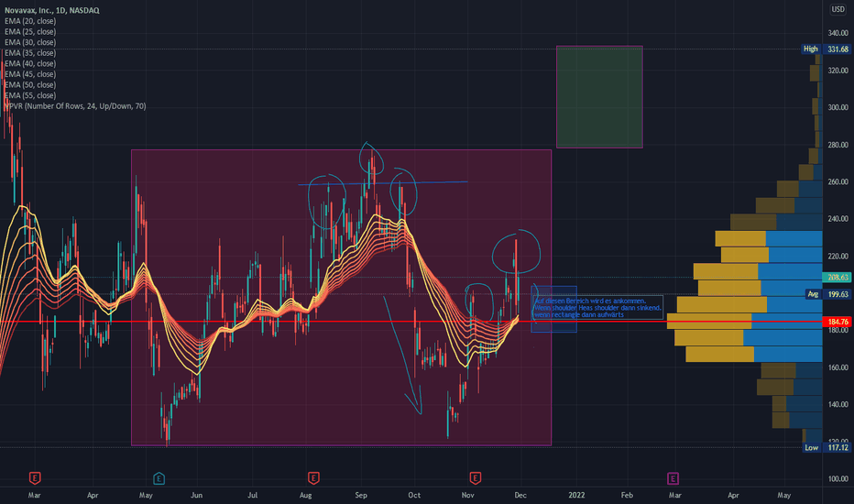The height and width of the screenshot is (504, 854).
Task: Click the Sep label on time axis
Action: point(361,495)
